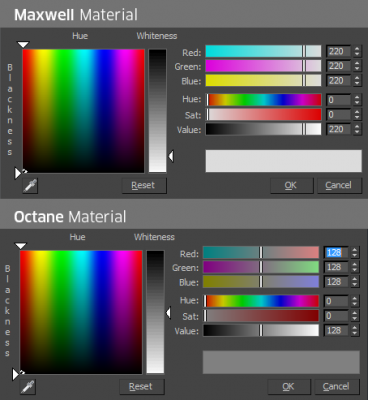Click the Green spinner arrows in Maxwell Material
The width and height of the screenshot is (368, 400).
coord(357,66)
